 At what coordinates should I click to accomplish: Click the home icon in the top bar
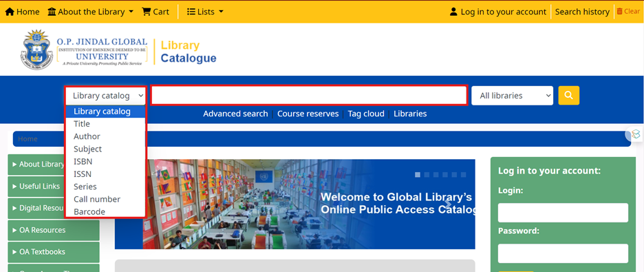10,12
